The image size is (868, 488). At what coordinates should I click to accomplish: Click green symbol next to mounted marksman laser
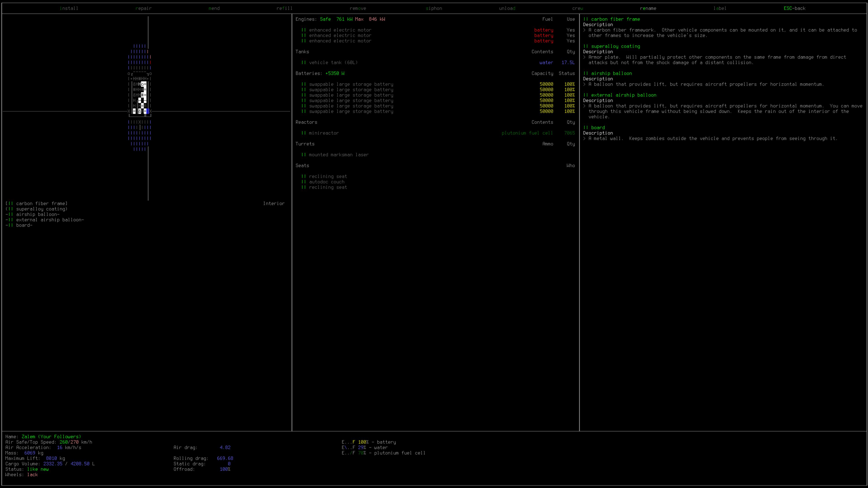click(x=304, y=155)
